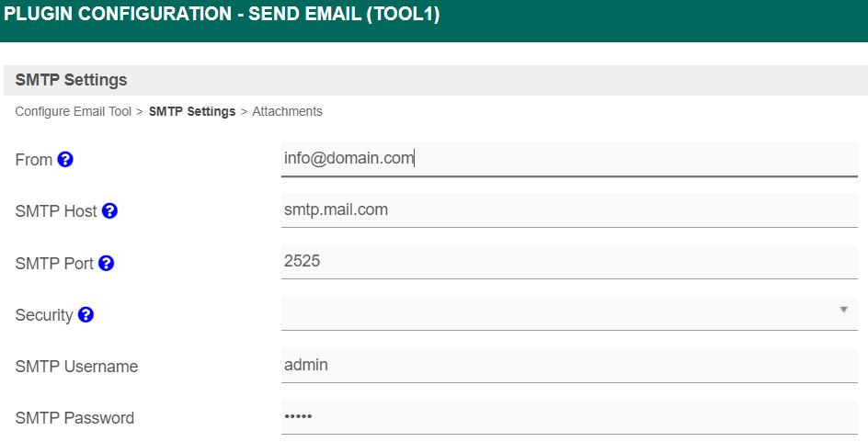This screenshot has height=442, width=868.
Task: Click the SMTP Username label
Action: pyautogui.click(x=76, y=367)
